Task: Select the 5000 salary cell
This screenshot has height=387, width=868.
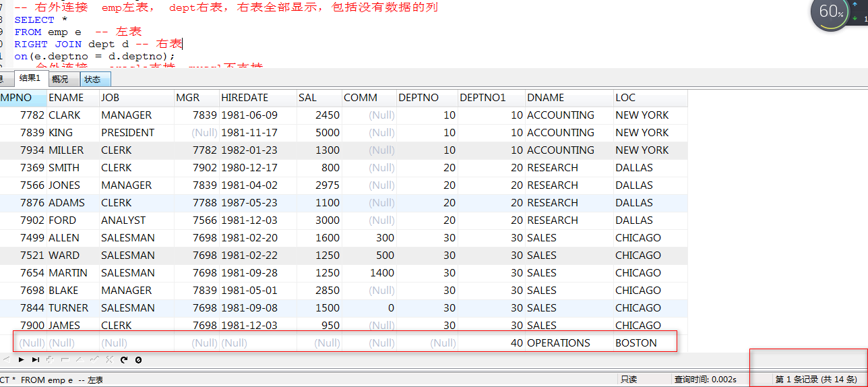Action: (319, 133)
